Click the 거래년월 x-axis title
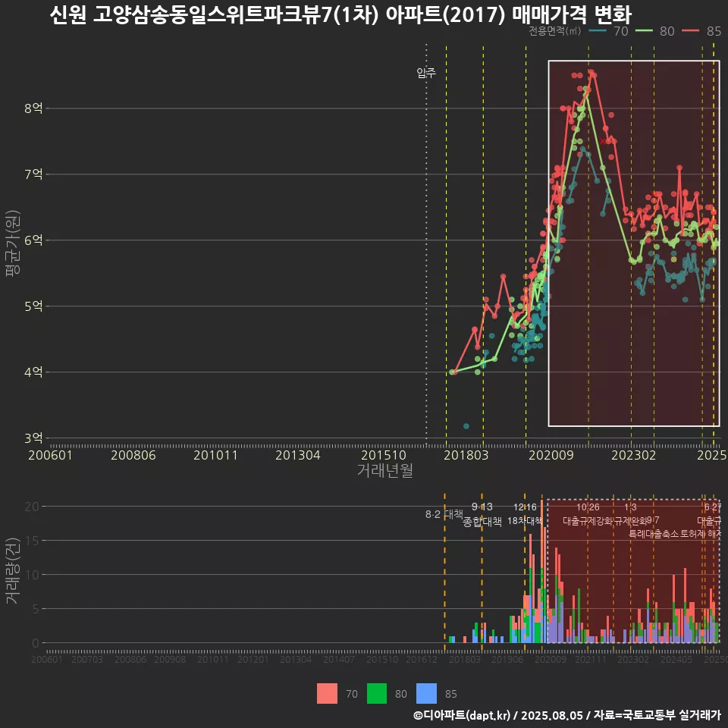 pos(385,470)
